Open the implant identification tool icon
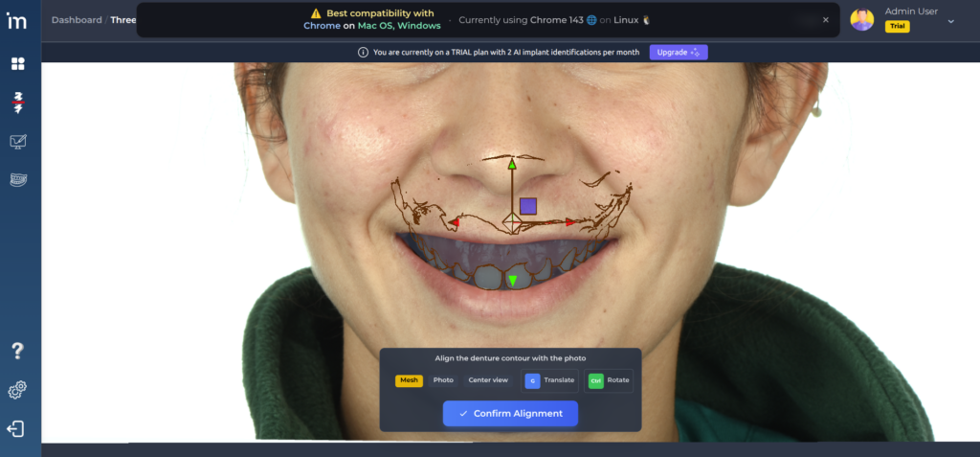 pyautogui.click(x=18, y=103)
